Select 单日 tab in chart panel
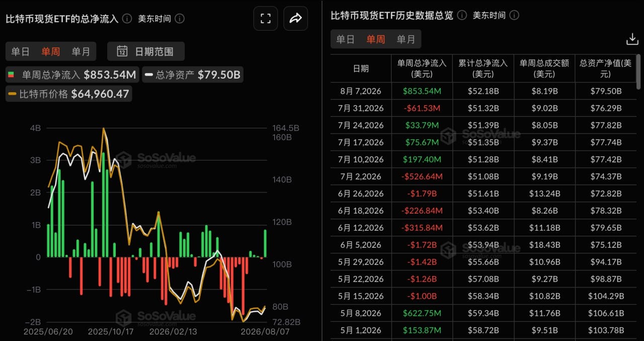Screen dimensions: 644x341 click(21, 51)
